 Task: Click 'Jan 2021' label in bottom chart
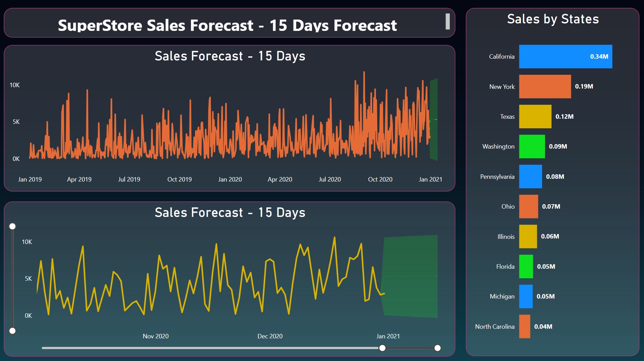pyautogui.click(x=388, y=336)
